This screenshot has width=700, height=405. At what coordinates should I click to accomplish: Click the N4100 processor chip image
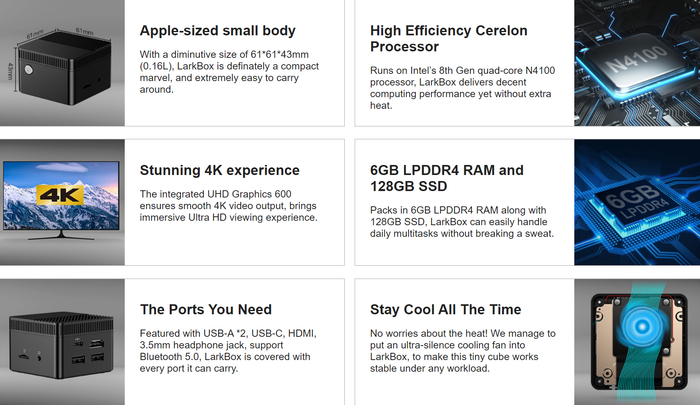pos(637,62)
